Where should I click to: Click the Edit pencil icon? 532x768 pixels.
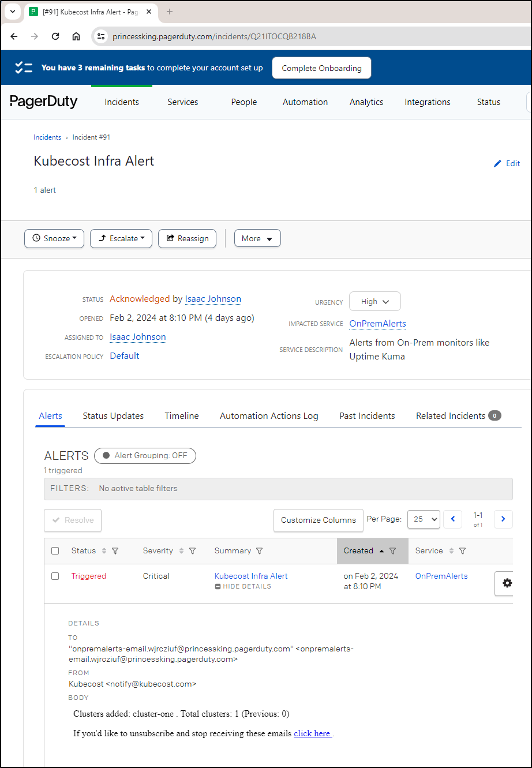[x=497, y=163]
